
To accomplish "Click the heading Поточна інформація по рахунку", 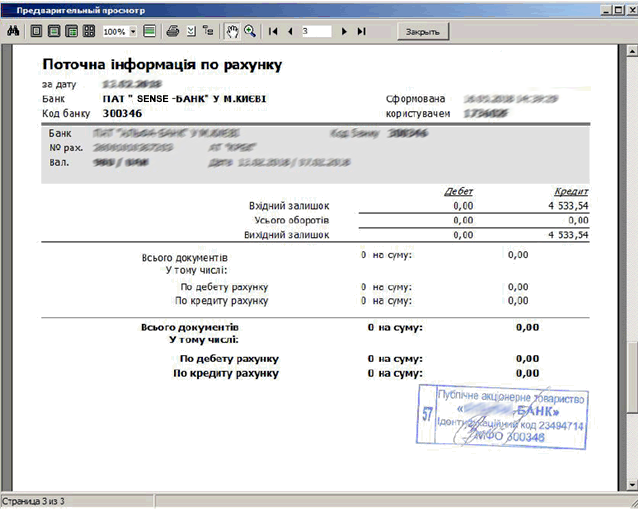I will pyautogui.click(x=162, y=65).
